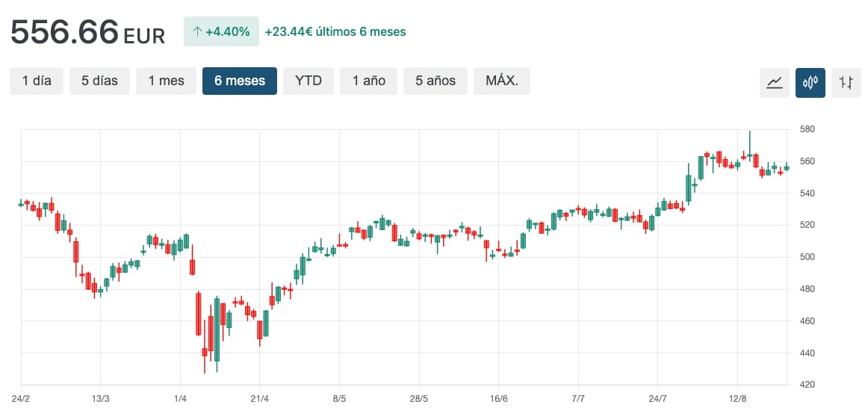Screen dimensions: 868x419
Task: Click the +4.40% change badge
Action: [221, 31]
